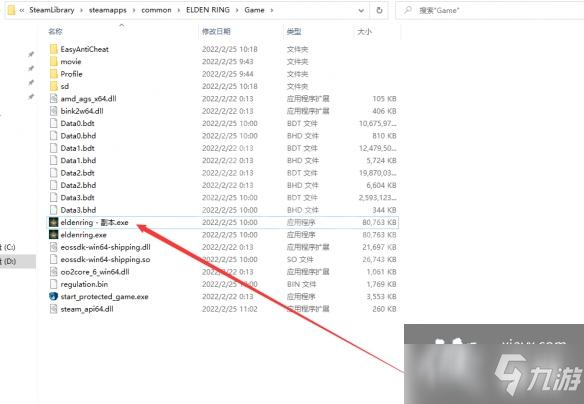Select the file name steam_api64.dll
Screen dimensions: 584x404
pos(87,309)
